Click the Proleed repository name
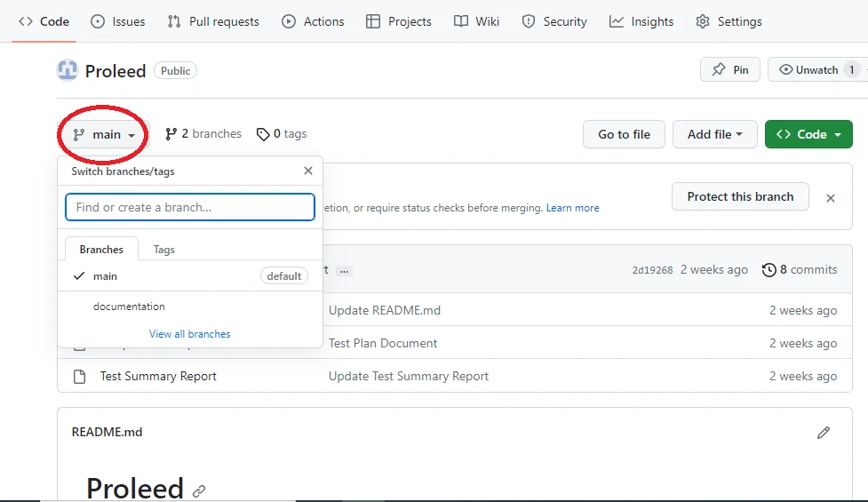868x502 pixels. [115, 71]
